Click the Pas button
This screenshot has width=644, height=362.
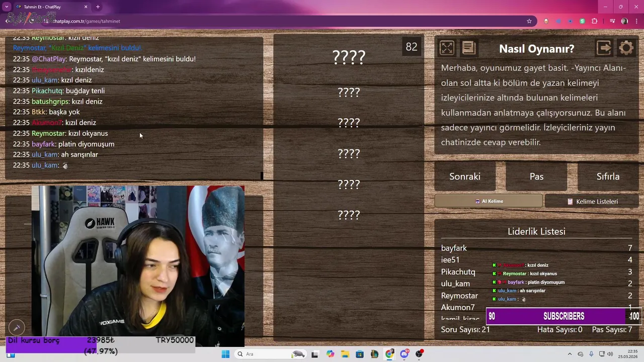(536, 176)
